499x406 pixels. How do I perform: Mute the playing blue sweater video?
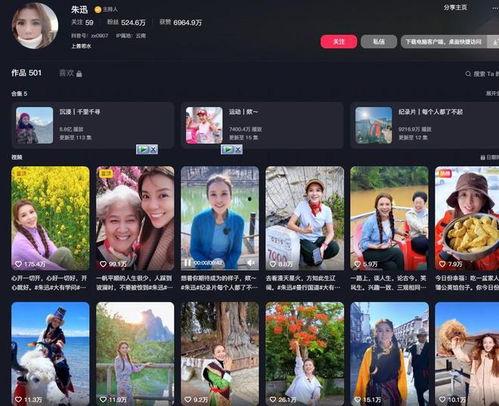pyautogui.click(x=251, y=263)
